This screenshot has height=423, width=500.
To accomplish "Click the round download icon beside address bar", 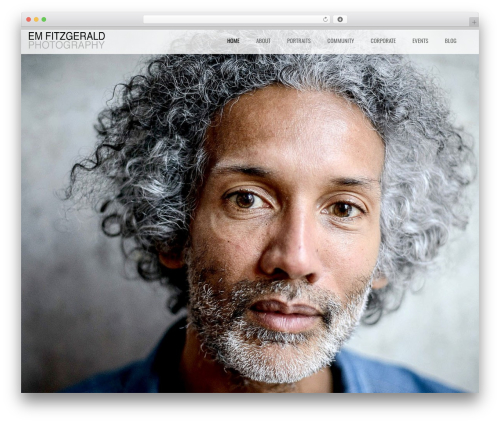I will (340, 19).
